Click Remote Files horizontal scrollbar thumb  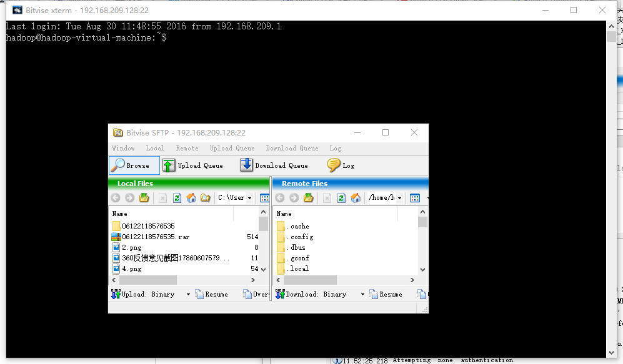tap(310, 280)
